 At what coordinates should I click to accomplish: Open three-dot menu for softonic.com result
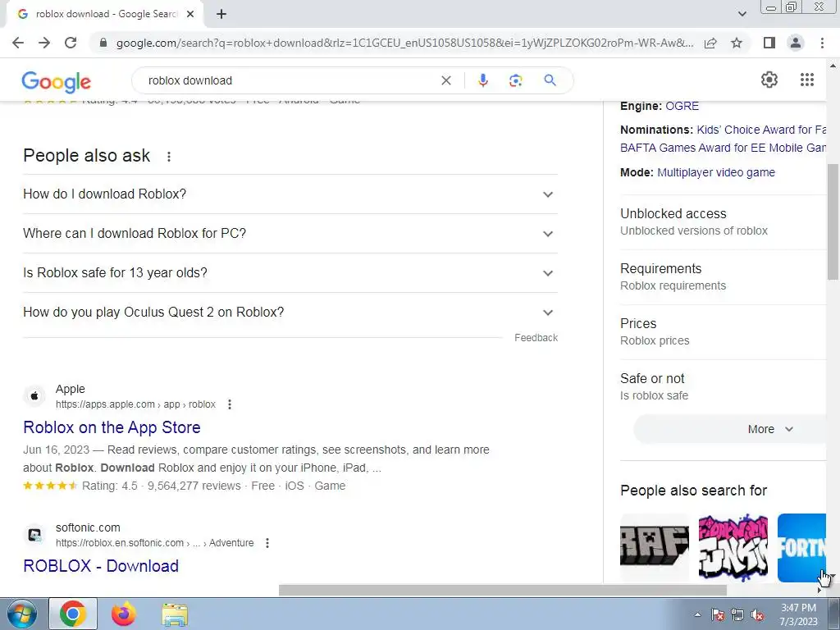click(x=267, y=543)
